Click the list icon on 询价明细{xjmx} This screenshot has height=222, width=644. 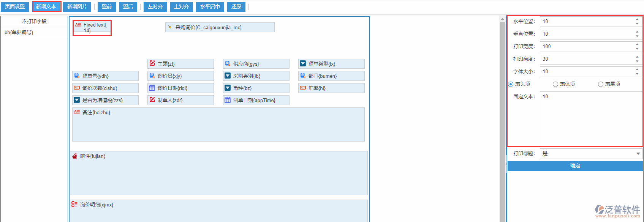point(74,204)
